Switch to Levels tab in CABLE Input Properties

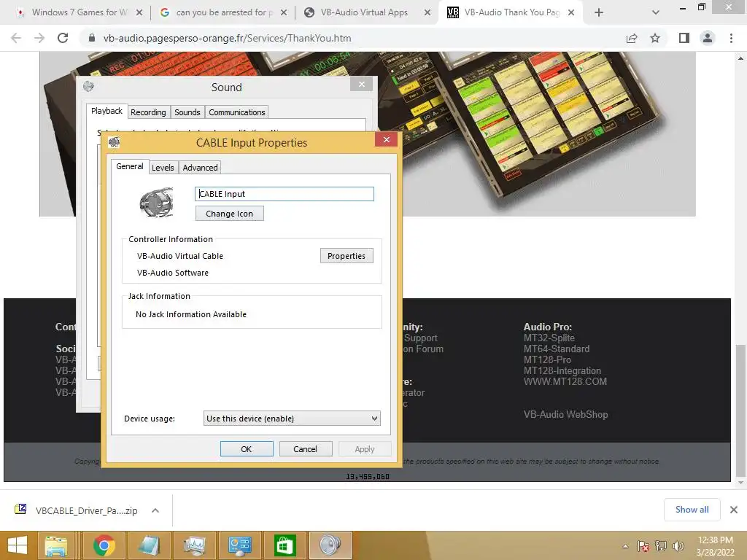point(163,168)
